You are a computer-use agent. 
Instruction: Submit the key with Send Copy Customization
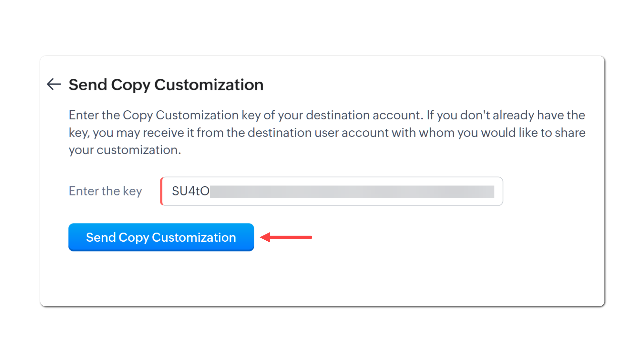(x=161, y=237)
